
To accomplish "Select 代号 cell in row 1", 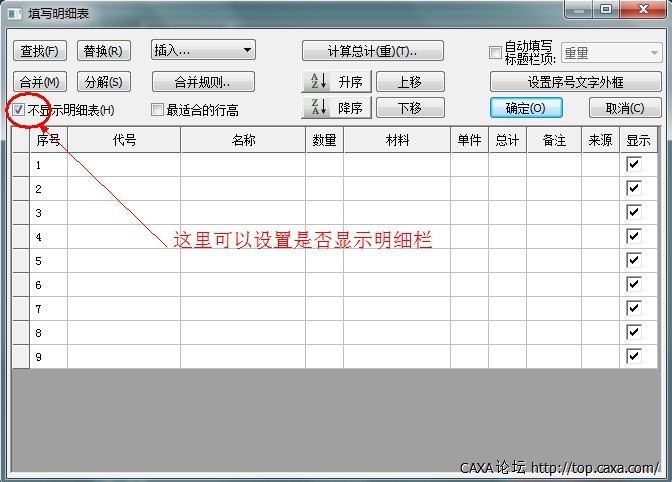I will pyautogui.click(x=124, y=165).
